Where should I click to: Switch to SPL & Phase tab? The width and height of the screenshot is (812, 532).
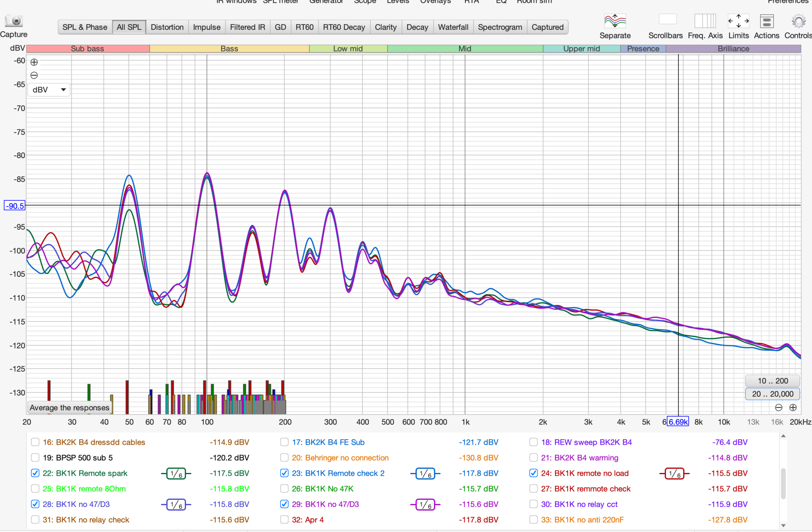click(x=85, y=27)
